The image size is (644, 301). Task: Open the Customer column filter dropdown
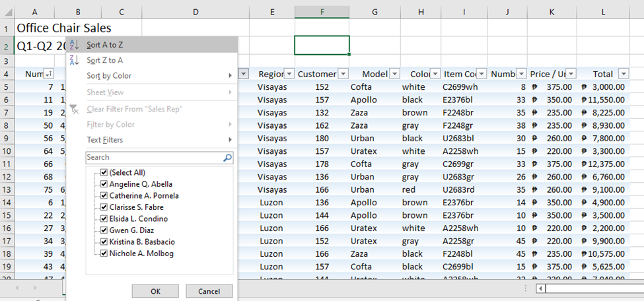(343, 74)
